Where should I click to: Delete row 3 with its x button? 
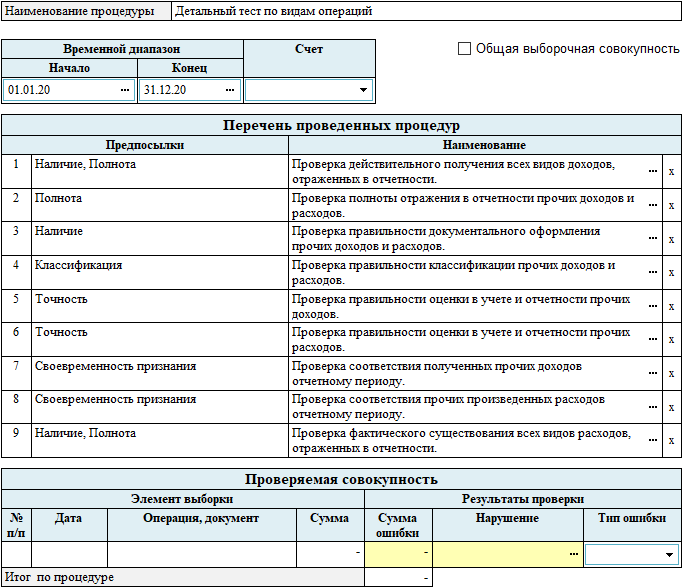[x=672, y=239]
